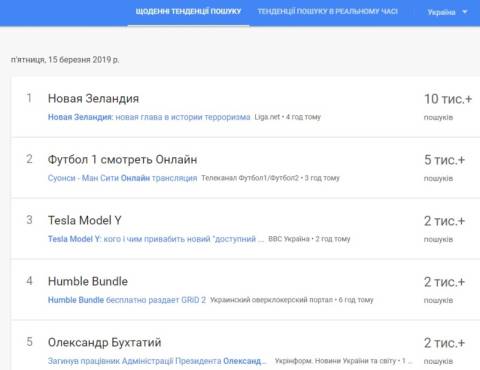This screenshot has width=480, height=370.
Task: Click source label 'BBC Україна'
Action: point(289,239)
